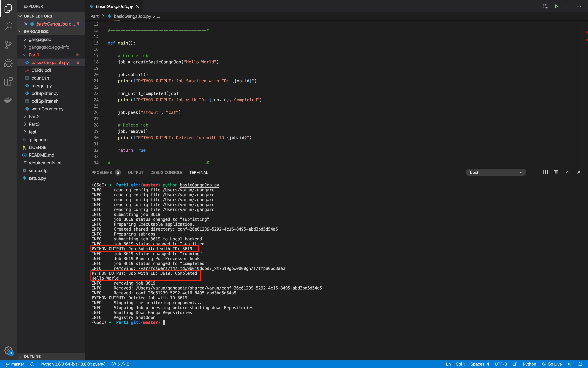The width and height of the screenshot is (588, 368).
Task: Expand the OUTLINE section
Action: (51, 356)
